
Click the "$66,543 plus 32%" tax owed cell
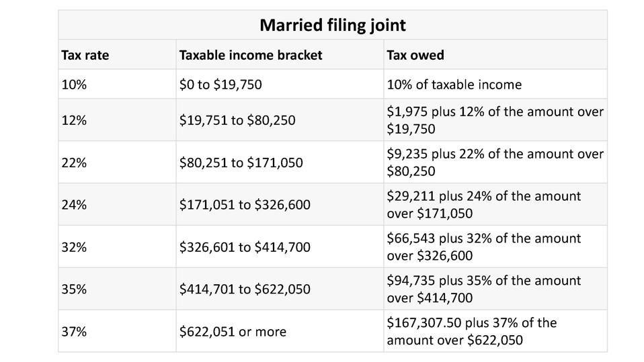pos(484,246)
